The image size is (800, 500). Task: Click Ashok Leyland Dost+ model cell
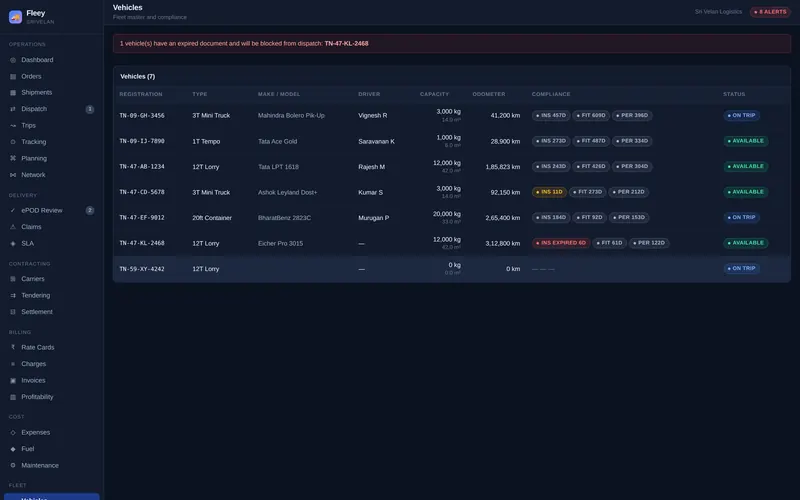point(287,192)
